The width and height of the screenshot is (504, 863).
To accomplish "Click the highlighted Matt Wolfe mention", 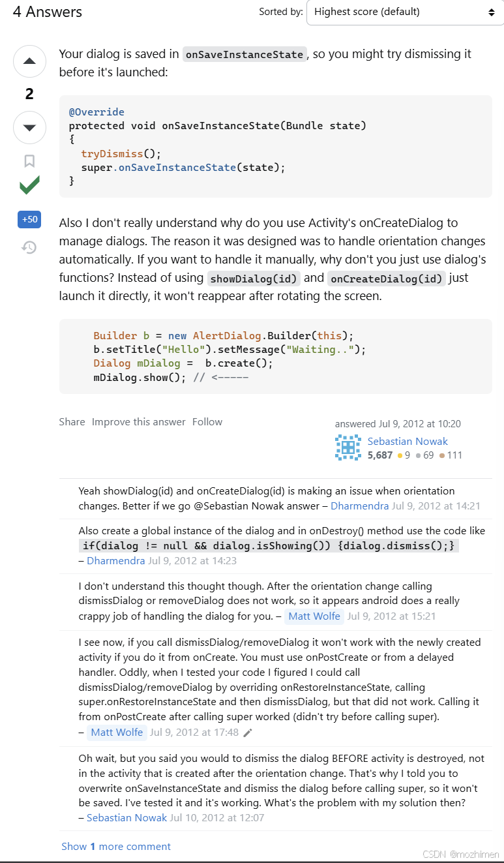I will tap(314, 616).
